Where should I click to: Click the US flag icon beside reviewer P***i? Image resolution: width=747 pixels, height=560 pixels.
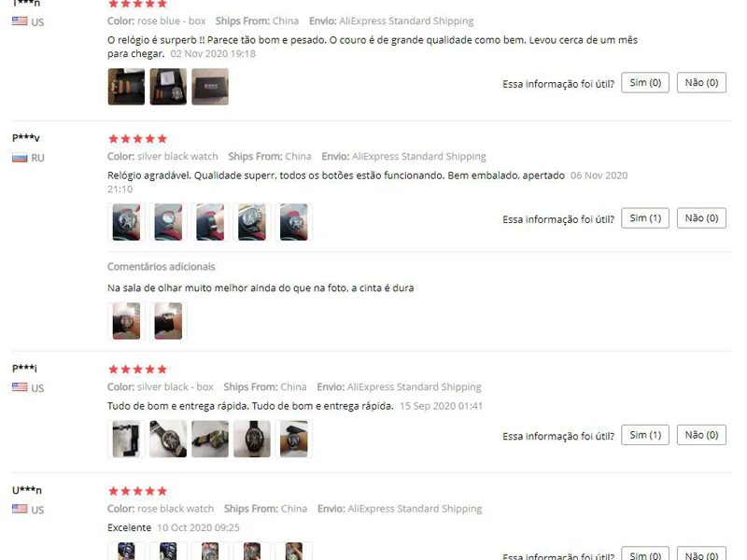(20, 387)
